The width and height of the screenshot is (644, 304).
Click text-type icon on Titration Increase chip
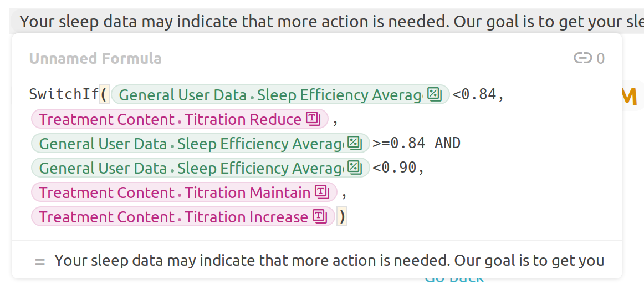320,216
